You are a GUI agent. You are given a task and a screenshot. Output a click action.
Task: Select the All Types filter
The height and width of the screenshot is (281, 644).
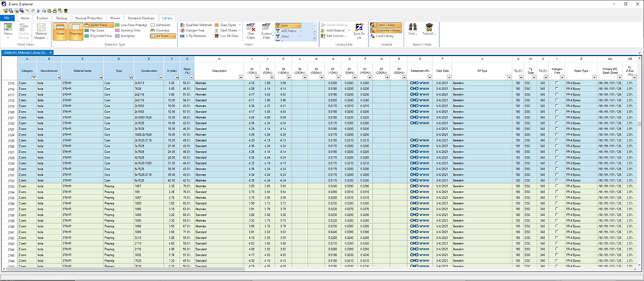(x=162, y=36)
